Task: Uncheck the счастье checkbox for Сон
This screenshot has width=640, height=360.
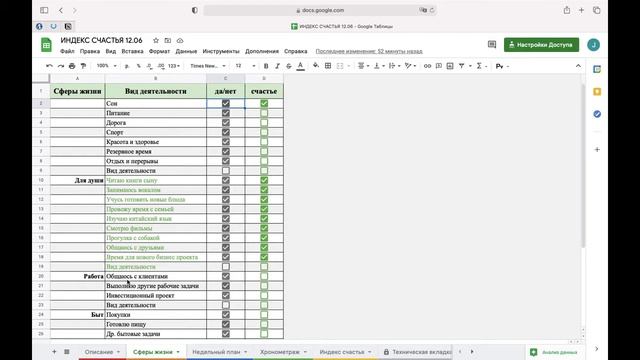Action: 264,103
